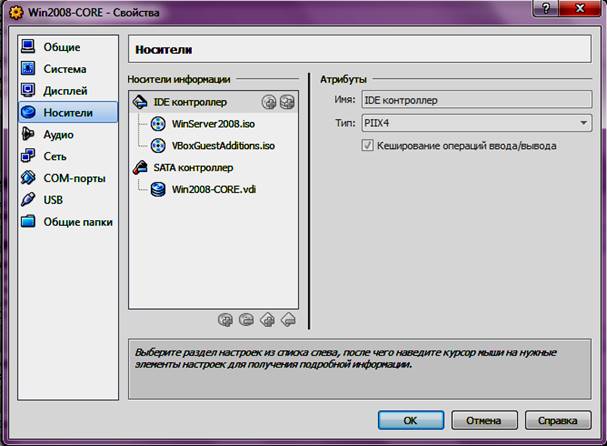Viewport: 607px width, 446px height.
Task: Open the USB settings section
Action: 68,200
